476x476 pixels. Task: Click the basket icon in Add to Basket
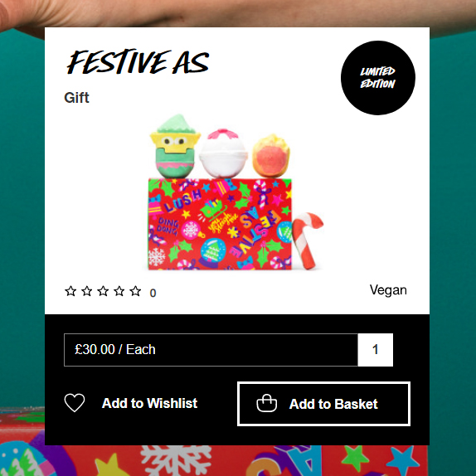(x=266, y=403)
